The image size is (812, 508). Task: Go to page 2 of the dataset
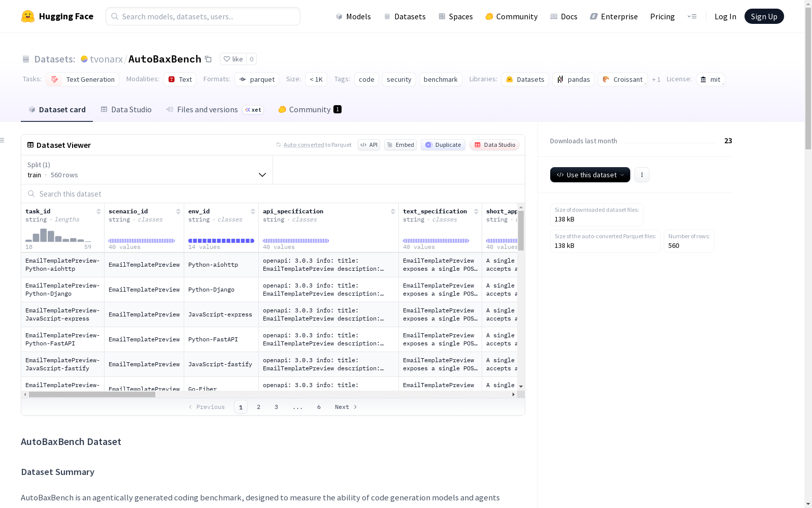tap(259, 407)
